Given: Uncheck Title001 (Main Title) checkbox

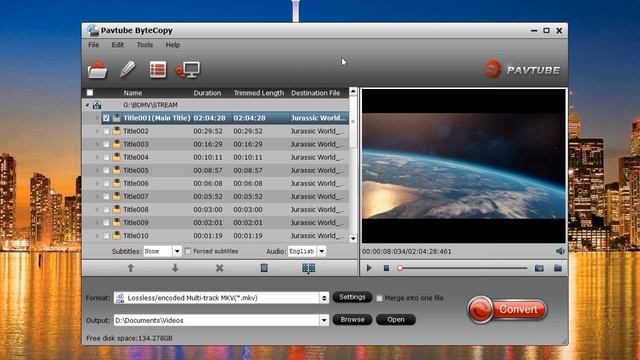Looking at the screenshot, I should [106, 118].
